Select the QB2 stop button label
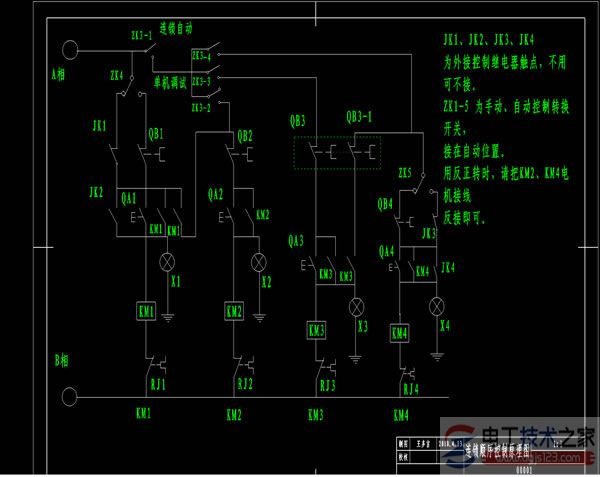The width and height of the screenshot is (600, 477). [245, 136]
